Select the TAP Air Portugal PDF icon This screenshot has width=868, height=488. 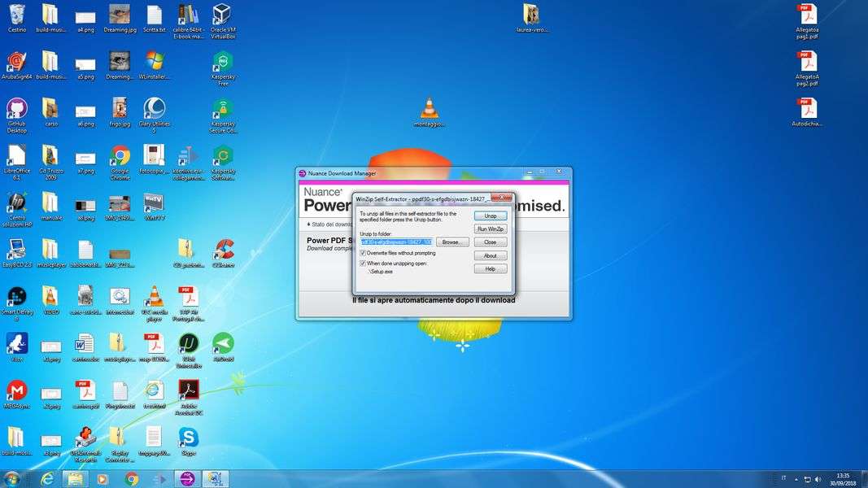pos(188,303)
